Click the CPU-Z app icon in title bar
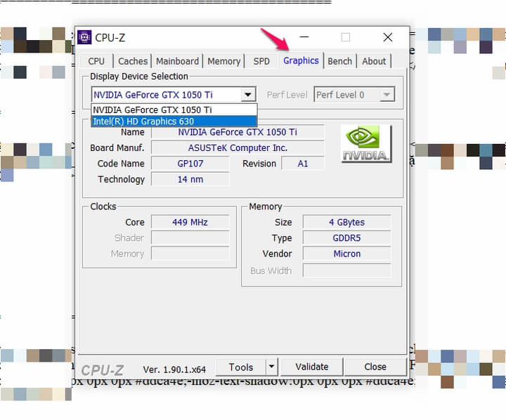The image size is (506, 420). coord(84,37)
